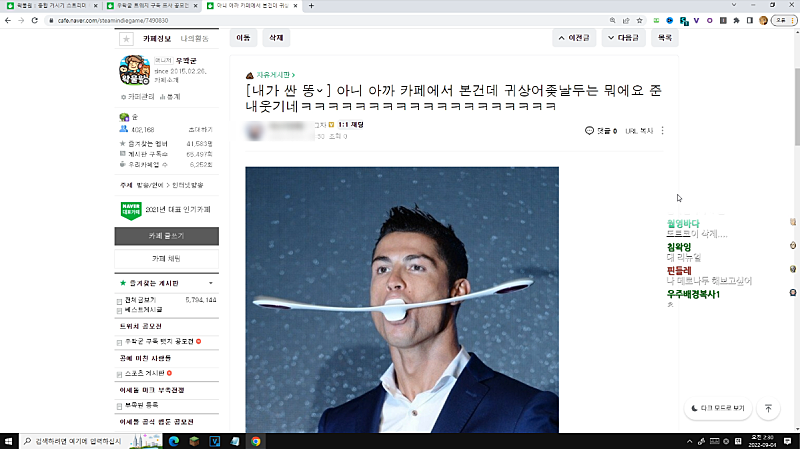800x449 pixels.
Task: Check the 베스트게시글 board checkbox
Action: pyautogui.click(x=119, y=310)
